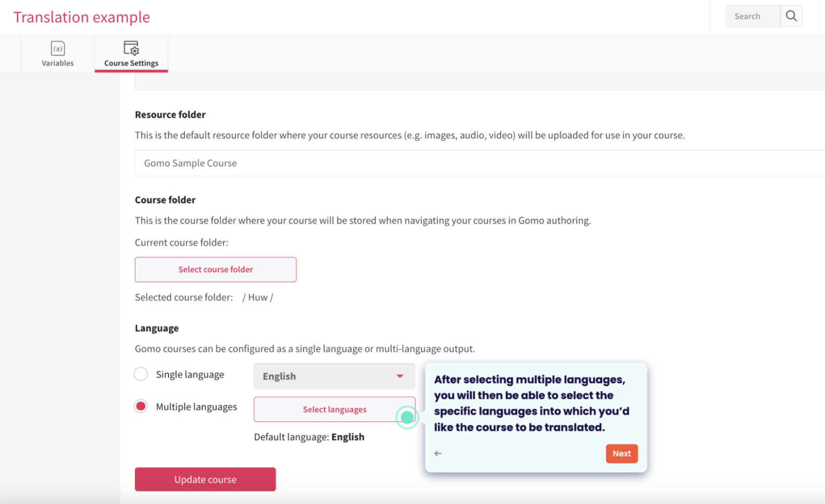Click the Translation example page title

coord(81,17)
